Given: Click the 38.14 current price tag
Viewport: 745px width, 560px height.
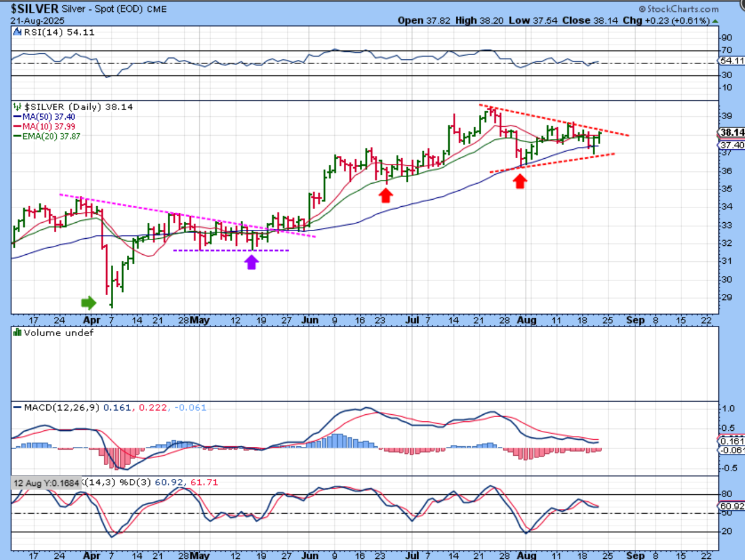Looking at the screenshot, I should [730, 132].
